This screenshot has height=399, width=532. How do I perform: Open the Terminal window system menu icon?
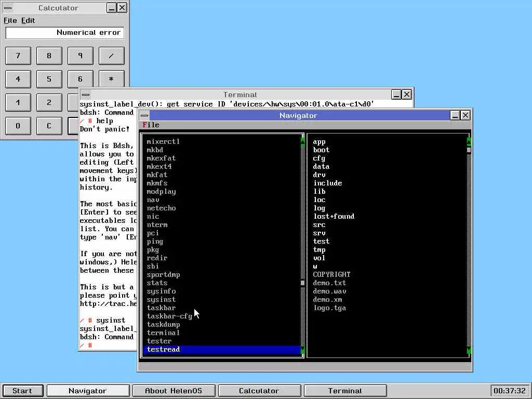(86, 95)
